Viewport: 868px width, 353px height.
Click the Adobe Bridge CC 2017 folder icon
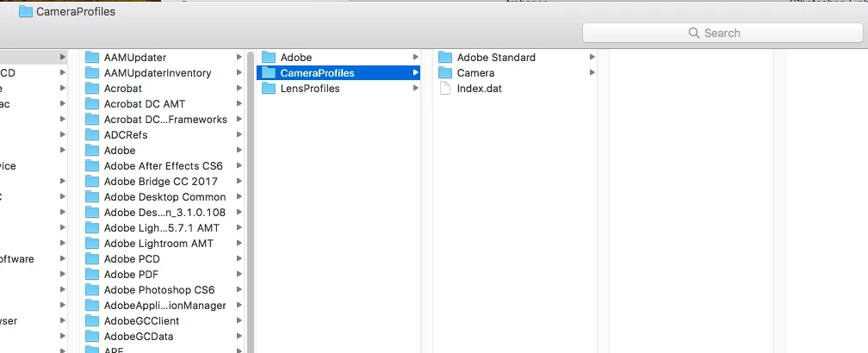(92, 181)
